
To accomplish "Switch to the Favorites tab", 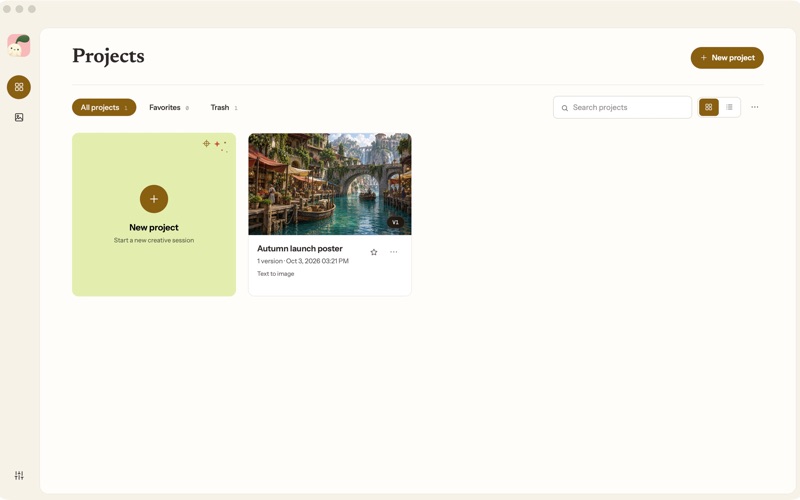I will 169,107.
